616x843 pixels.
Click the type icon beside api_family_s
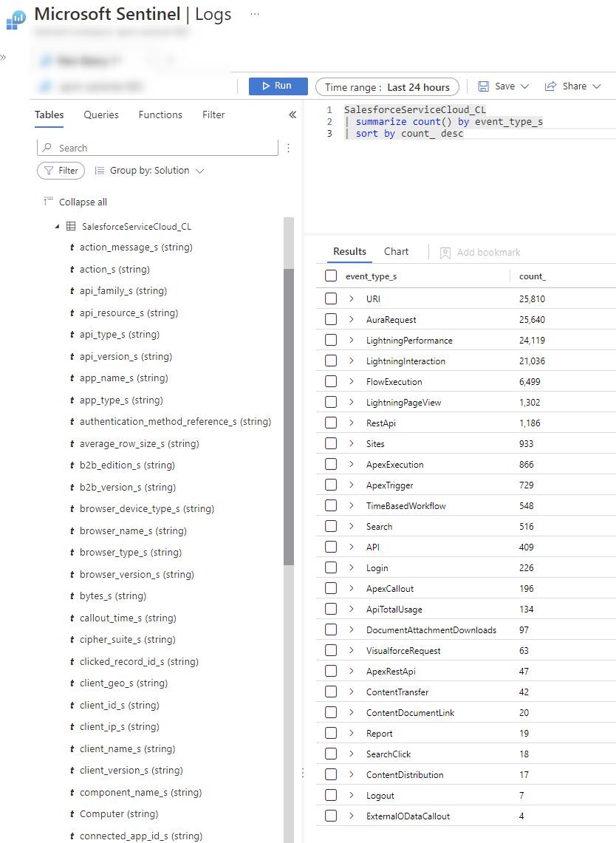pyautogui.click(x=72, y=291)
